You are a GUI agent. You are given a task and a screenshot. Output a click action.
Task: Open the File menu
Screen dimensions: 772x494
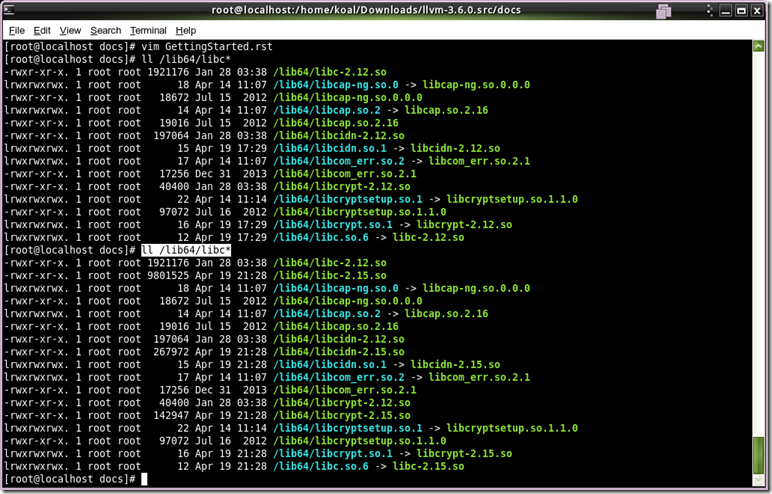coord(17,31)
